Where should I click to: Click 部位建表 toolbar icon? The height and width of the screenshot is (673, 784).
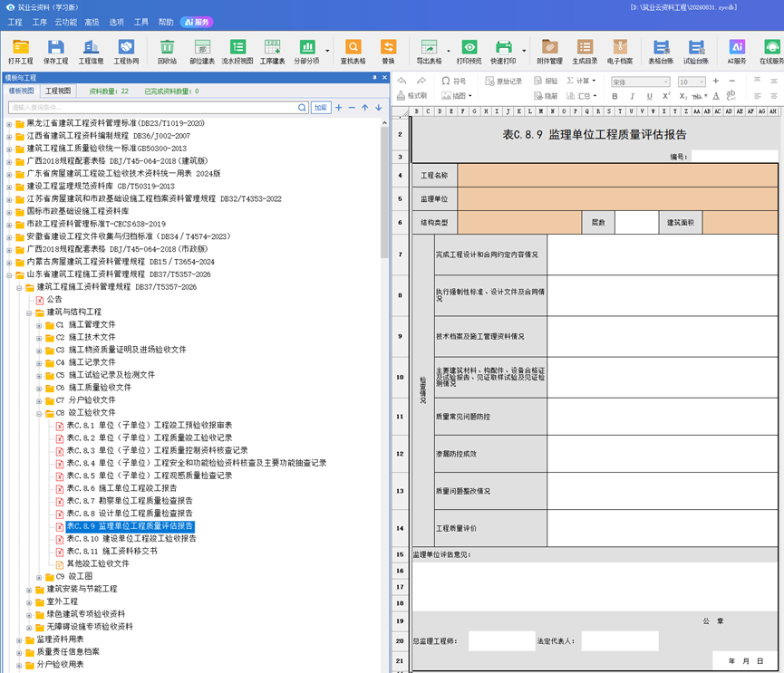point(202,52)
